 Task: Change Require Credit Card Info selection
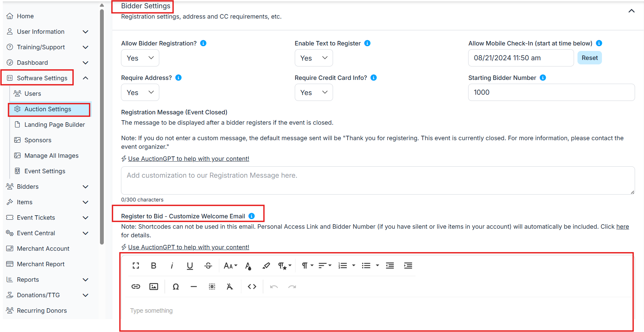313,92
